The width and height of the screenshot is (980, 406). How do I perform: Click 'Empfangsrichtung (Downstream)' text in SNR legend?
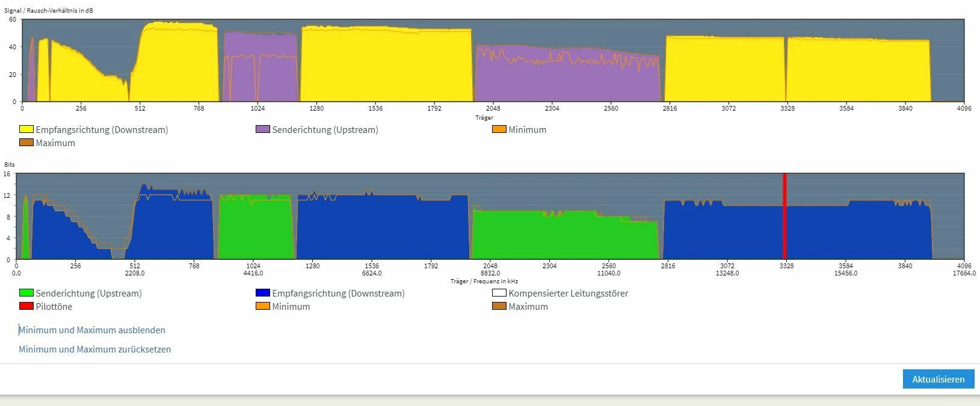[x=102, y=129]
